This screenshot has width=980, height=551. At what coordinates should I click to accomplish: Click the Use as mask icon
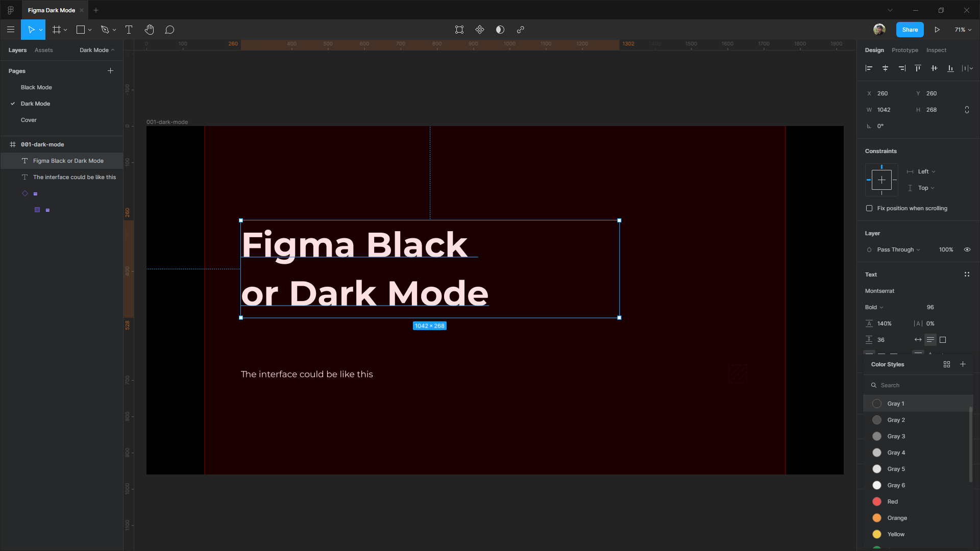pos(500,30)
